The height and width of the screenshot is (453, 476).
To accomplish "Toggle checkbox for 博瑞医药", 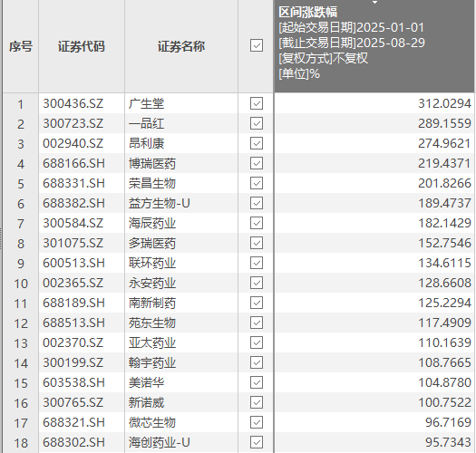I will coord(257,163).
